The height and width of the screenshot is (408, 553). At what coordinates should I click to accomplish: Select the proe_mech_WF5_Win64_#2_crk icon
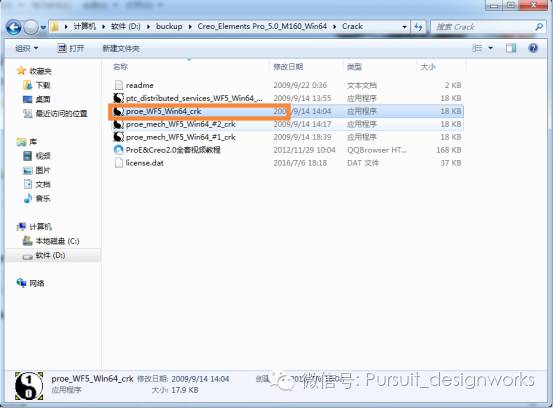coord(118,124)
